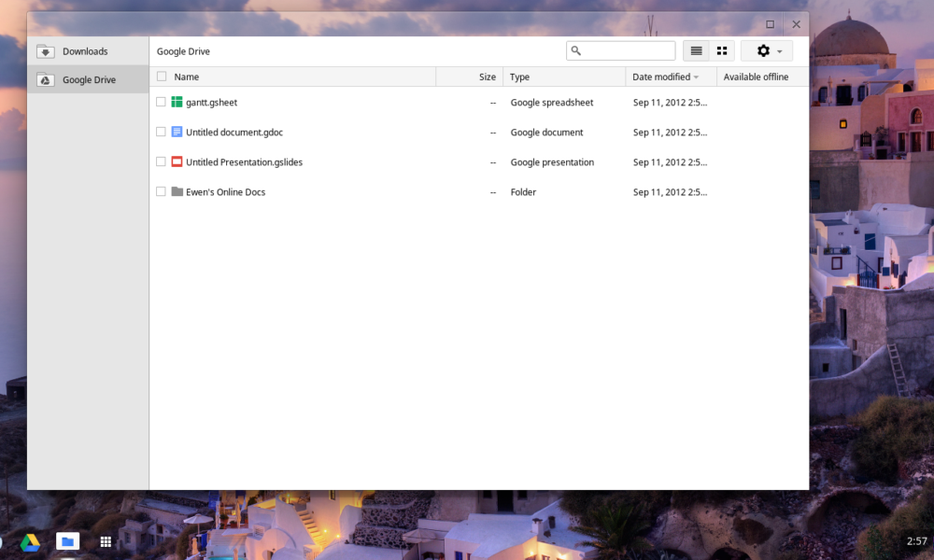Screen dimensions: 934x560
Task: Select the gantt.gsheet file name
Action: 211,103
